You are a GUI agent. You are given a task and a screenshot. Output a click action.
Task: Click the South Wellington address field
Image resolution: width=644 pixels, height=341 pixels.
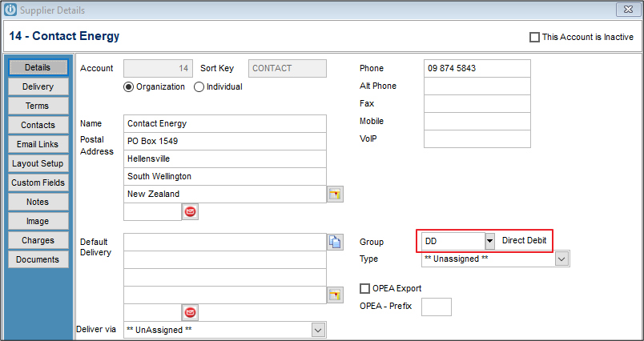pyautogui.click(x=225, y=176)
